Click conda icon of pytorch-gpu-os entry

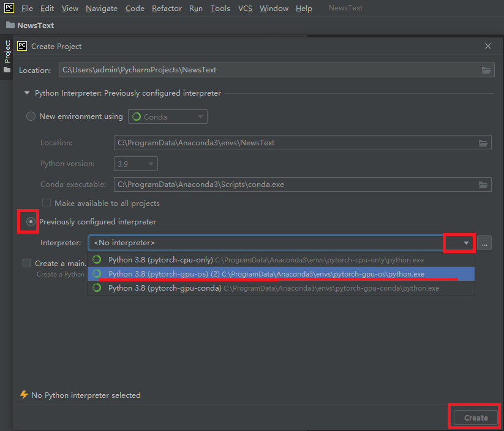(97, 273)
